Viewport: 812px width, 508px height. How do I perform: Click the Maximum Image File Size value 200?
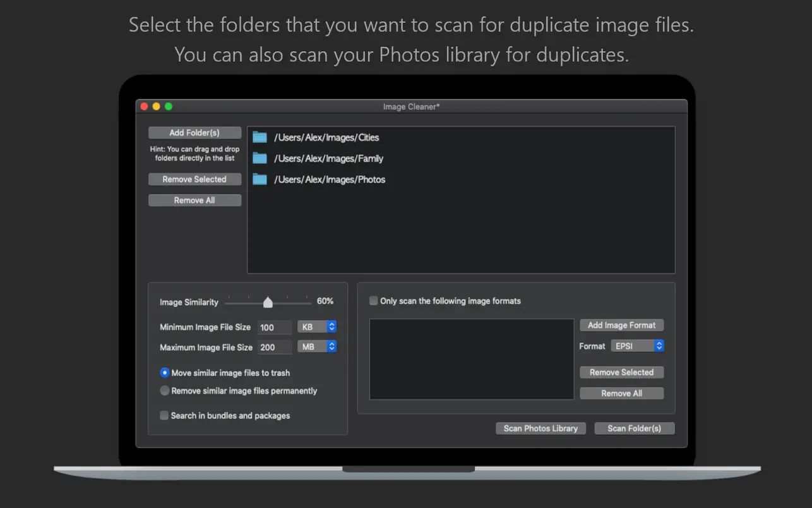click(x=275, y=347)
